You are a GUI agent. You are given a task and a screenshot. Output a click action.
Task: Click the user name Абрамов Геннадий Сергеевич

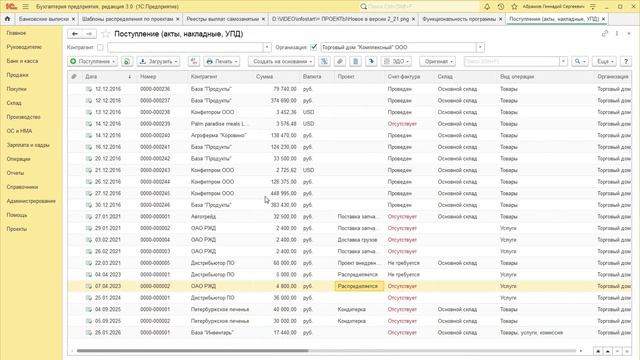553,7
